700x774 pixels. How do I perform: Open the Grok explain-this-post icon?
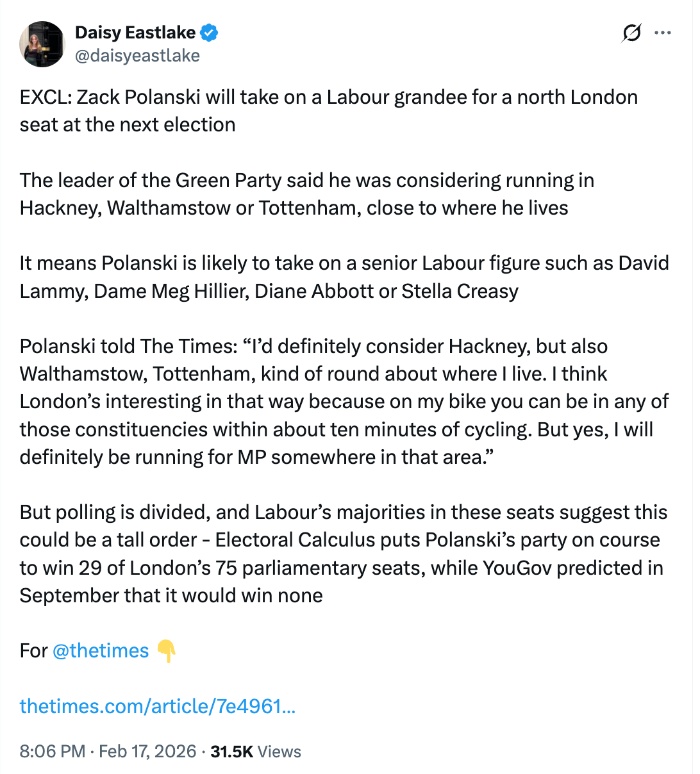[631, 33]
